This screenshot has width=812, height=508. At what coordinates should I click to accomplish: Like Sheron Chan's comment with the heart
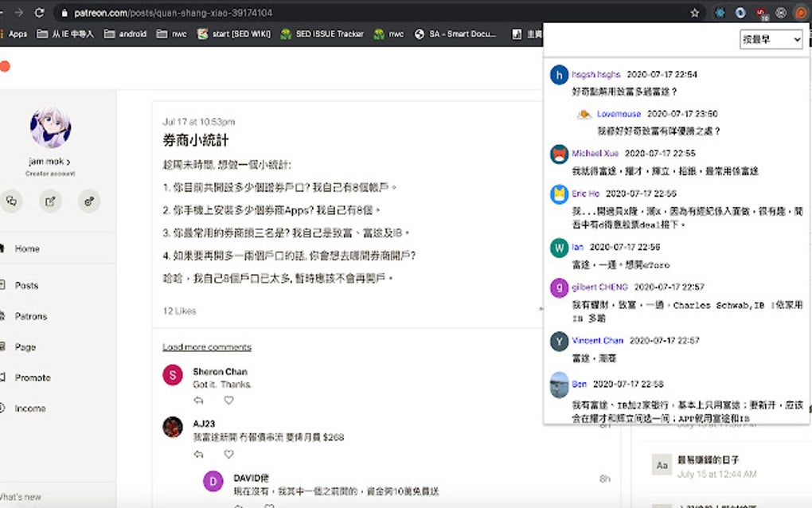click(x=228, y=401)
